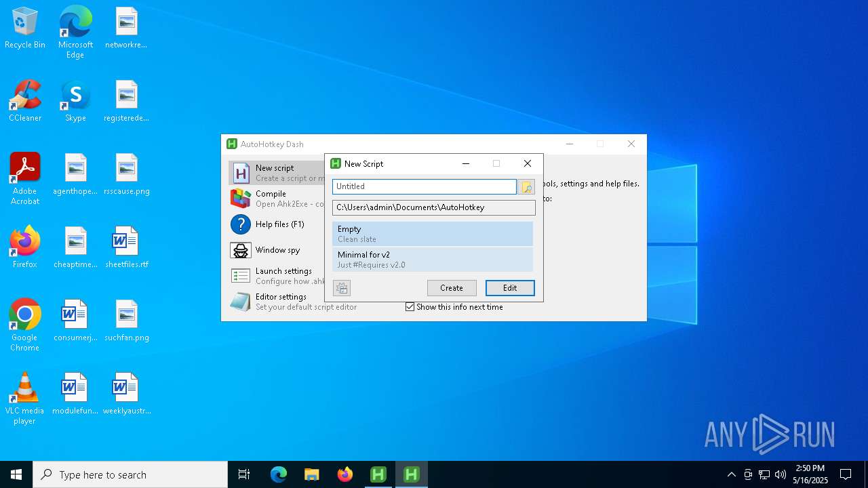Select the Minimal for v2 template
The height and width of the screenshot is (488, 868).
[x=433, y=260]
